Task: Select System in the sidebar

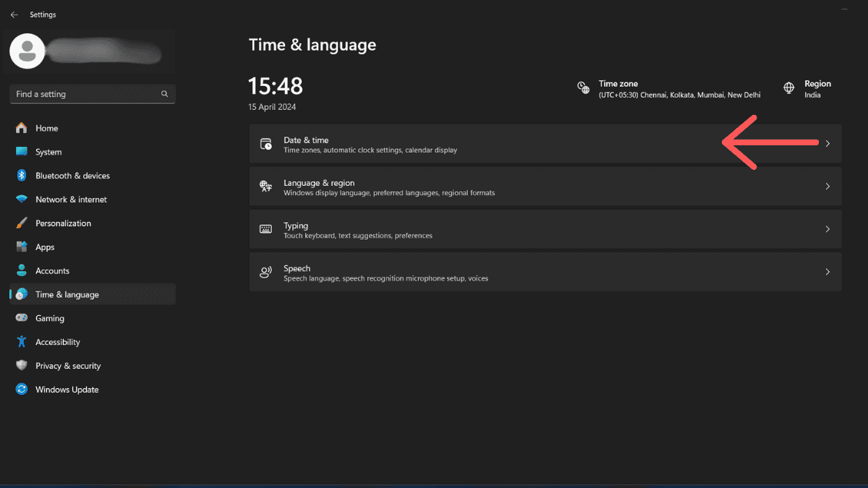Action: click(48, 152)
